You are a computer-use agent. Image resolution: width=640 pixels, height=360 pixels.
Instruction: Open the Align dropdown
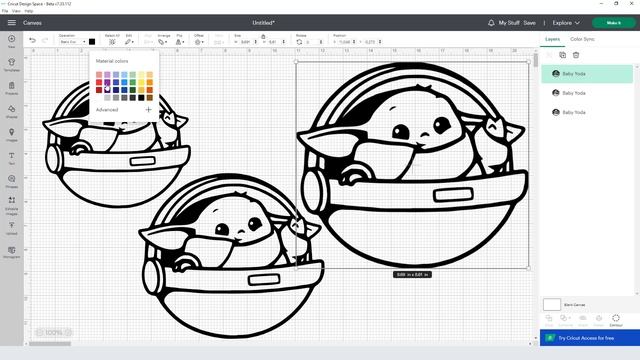point(148,42)
